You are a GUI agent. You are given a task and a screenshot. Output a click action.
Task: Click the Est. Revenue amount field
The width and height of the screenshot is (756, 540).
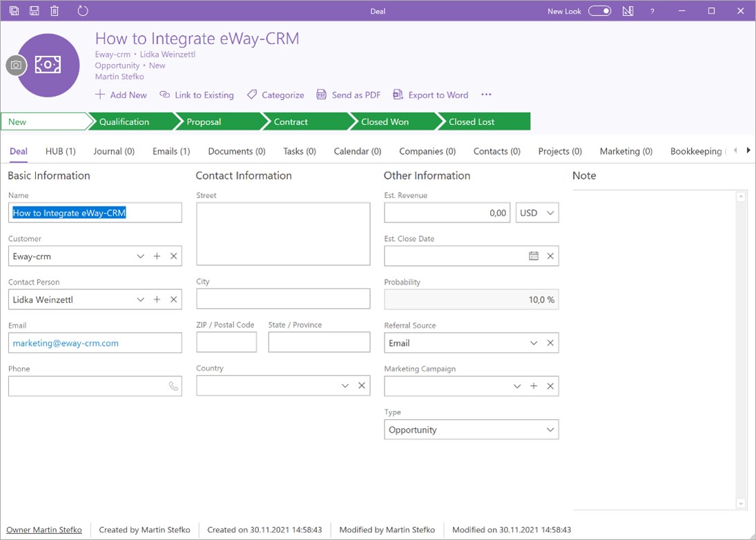[447, 213]
